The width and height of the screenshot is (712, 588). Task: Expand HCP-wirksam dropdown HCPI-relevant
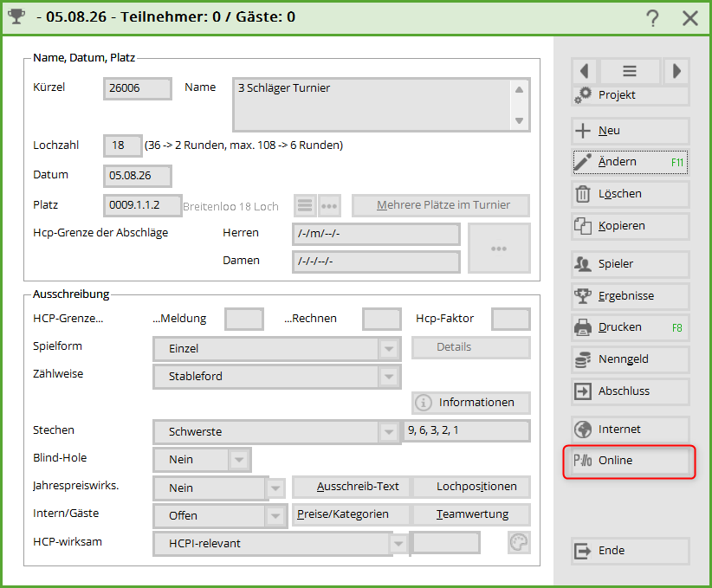[x=398, y=544]
